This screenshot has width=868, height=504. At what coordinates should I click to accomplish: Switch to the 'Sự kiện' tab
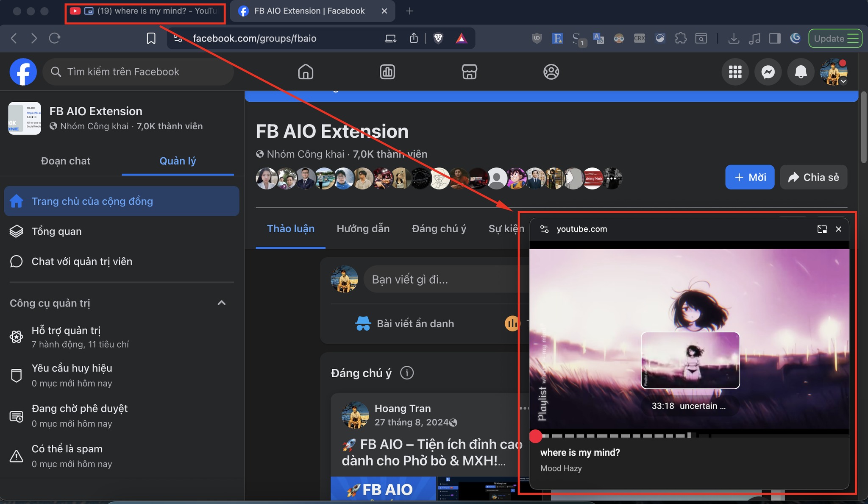pos(506,229)
